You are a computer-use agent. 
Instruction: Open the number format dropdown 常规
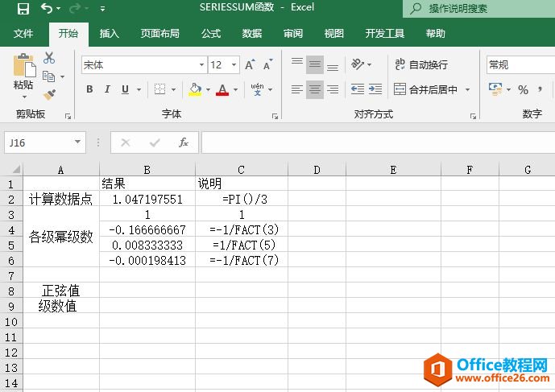[x=520, y=65]
